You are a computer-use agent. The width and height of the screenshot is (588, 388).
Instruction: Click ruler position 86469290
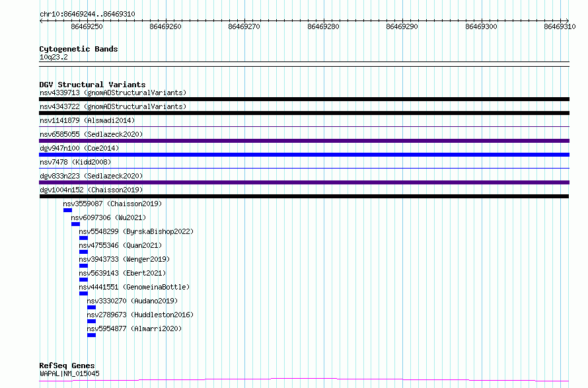coord(402,26)
